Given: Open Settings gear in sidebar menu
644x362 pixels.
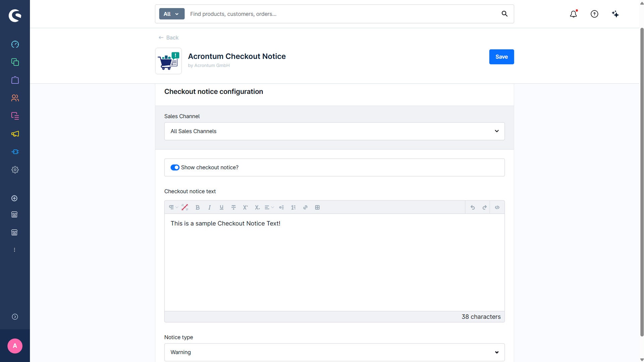Looking at the screenshot, I should coord(15,170).
